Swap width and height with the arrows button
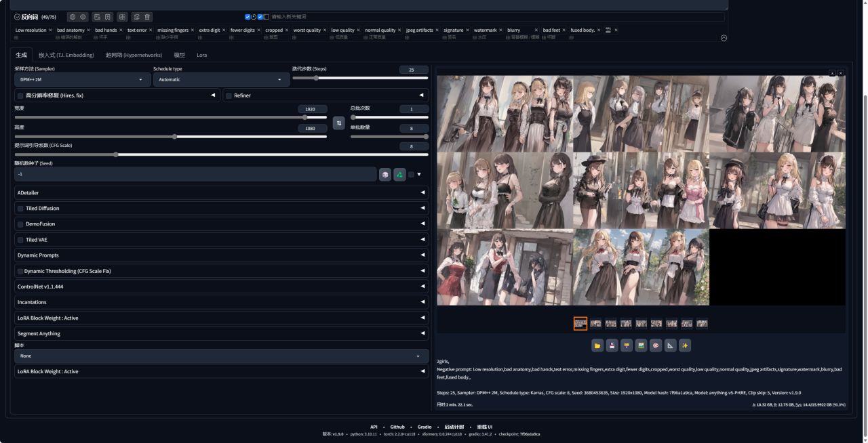The height and width of the screenshot is (443, 868). point(339,123)
